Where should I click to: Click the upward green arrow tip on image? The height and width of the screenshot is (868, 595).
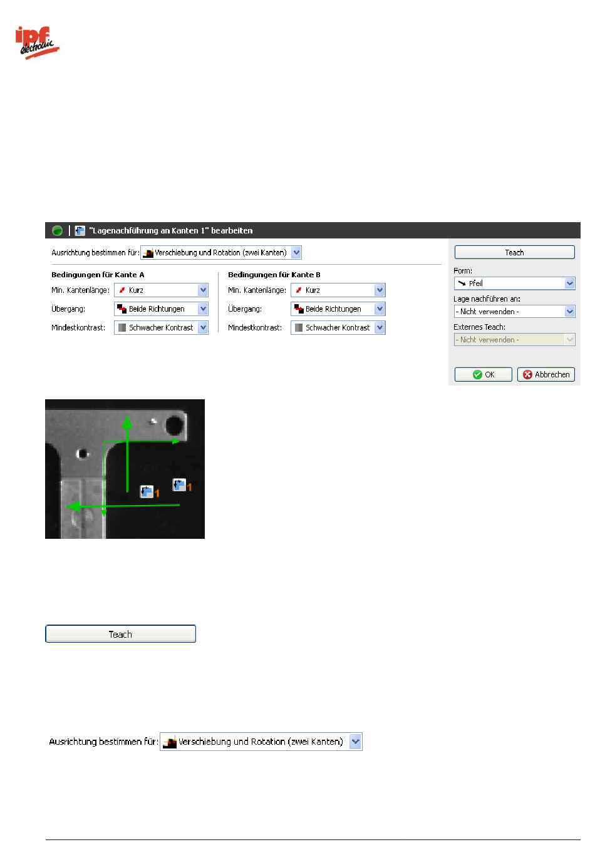(127, 419)
